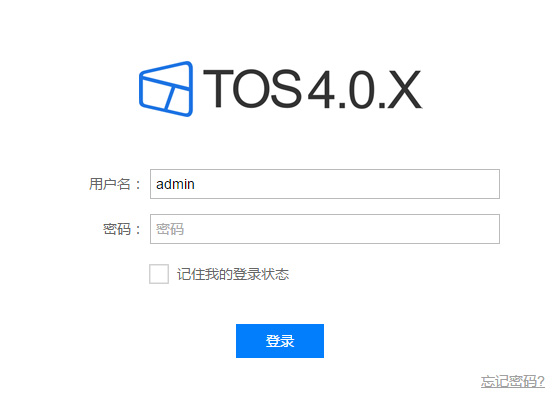
Task: Click the 密码 password input box
Action: pos(325,229)
